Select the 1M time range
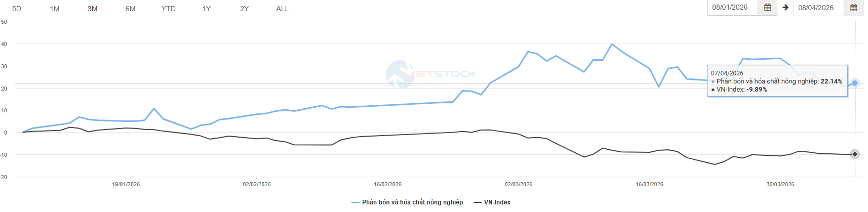Screen dimensions: 868x212 (x=55, y=9)
